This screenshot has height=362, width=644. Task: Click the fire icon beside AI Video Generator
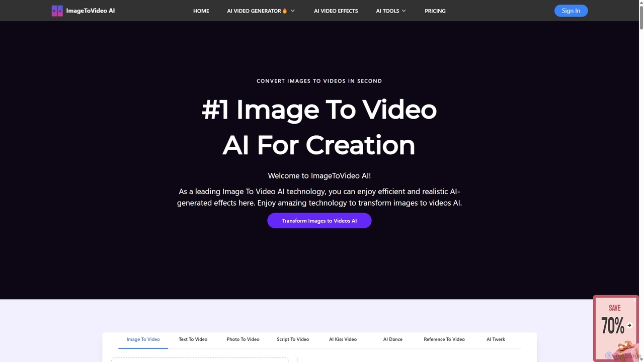(x=285, y=11)
